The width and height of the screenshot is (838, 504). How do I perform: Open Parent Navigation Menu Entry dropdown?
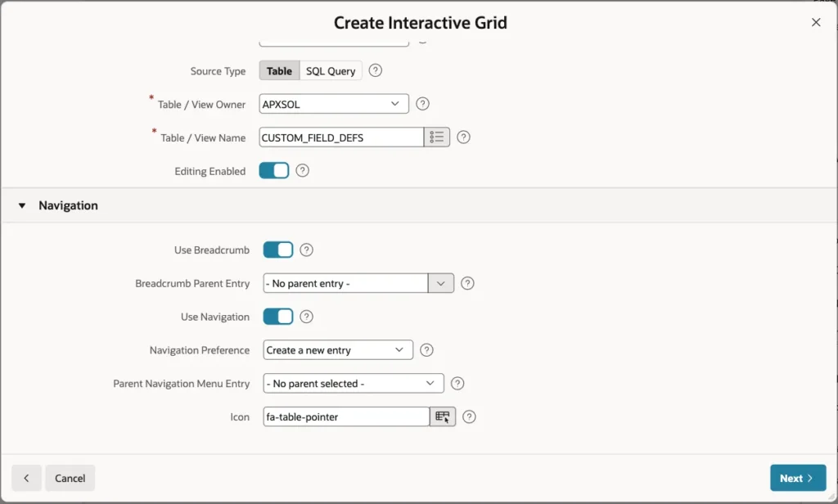tap(354, 383)
